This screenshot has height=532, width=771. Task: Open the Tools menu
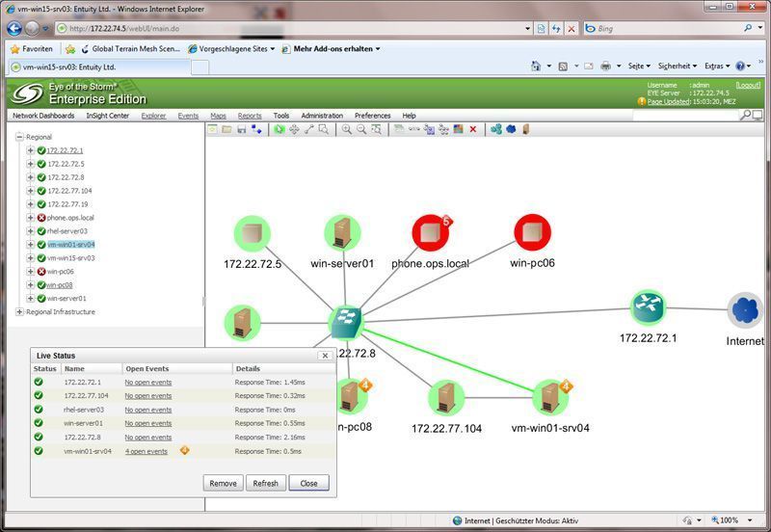(x=281, y=116)
